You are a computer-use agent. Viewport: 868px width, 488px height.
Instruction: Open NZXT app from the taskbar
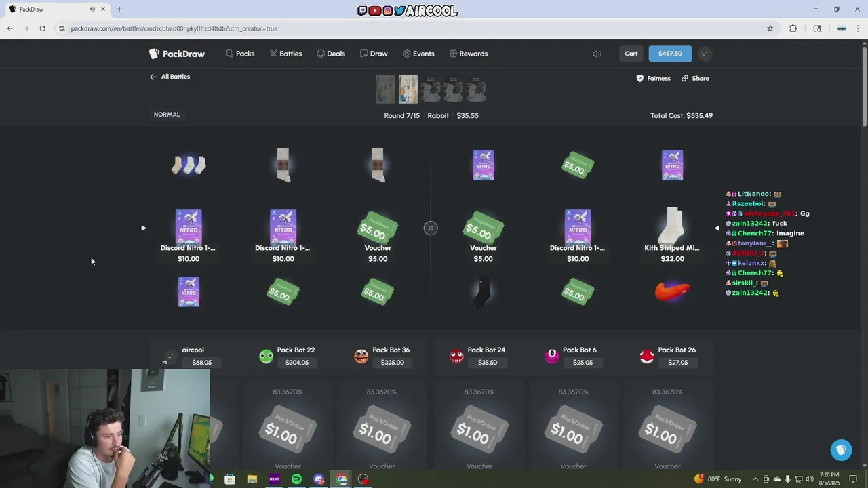click(x=274, y=479)
